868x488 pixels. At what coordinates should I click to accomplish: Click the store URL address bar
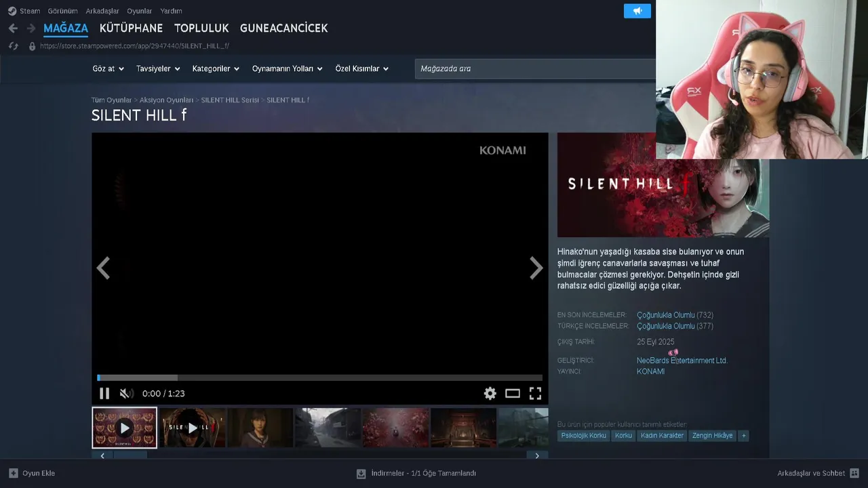pyautogui.click(x=134, y=46)
